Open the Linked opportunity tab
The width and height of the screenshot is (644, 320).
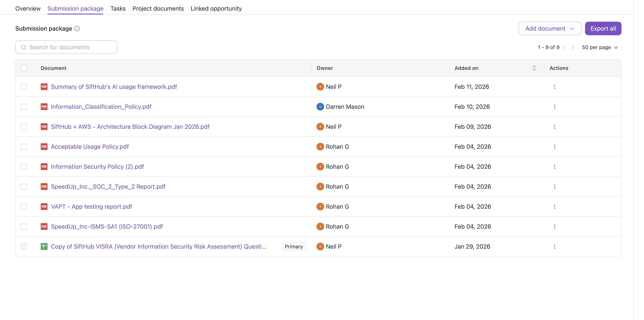tap(216, 8)
